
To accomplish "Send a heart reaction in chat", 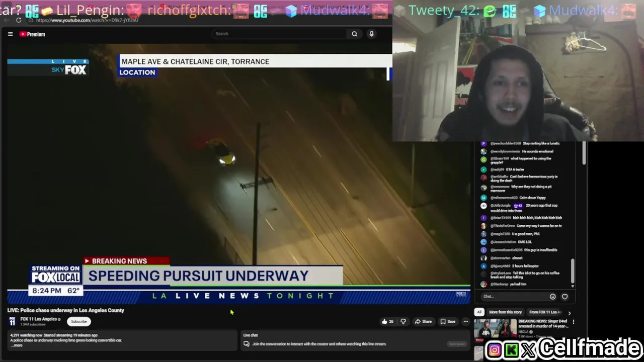I will click(565, 297).
